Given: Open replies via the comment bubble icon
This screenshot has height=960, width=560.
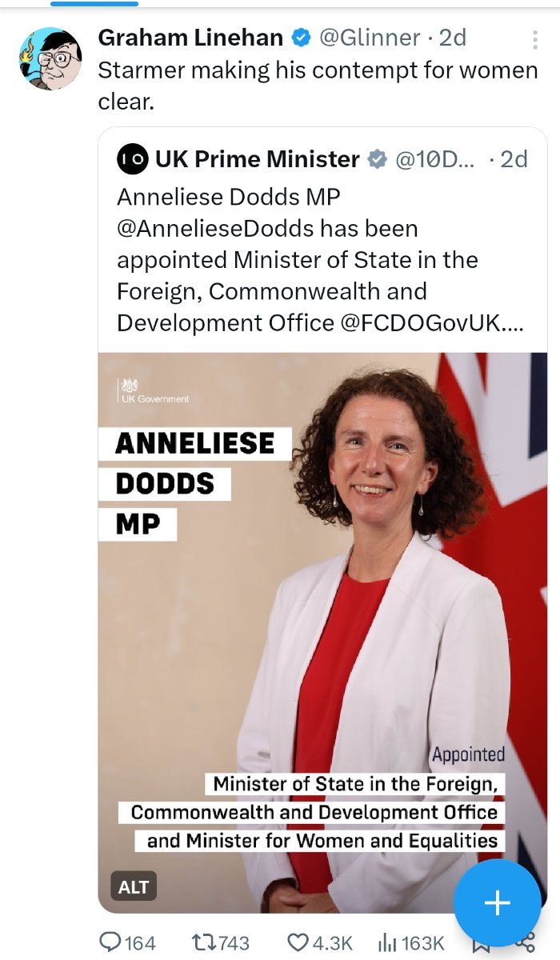Looking at the screenshot, I should click(110, 942).
